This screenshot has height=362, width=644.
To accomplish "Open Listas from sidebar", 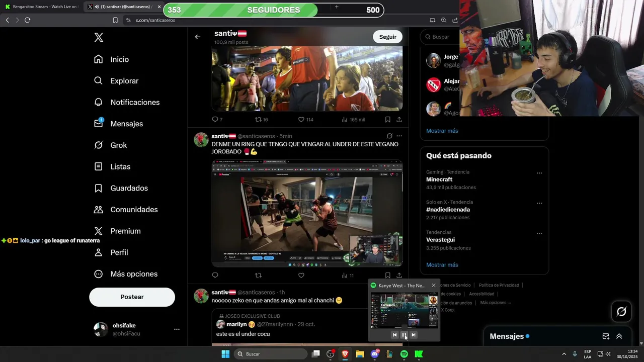I will 112,166.
